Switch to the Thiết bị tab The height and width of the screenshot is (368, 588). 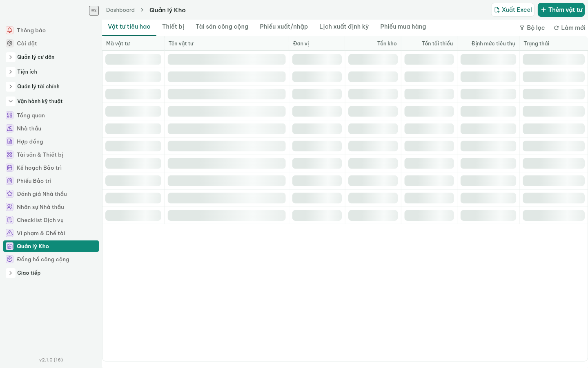click(173, 27)
